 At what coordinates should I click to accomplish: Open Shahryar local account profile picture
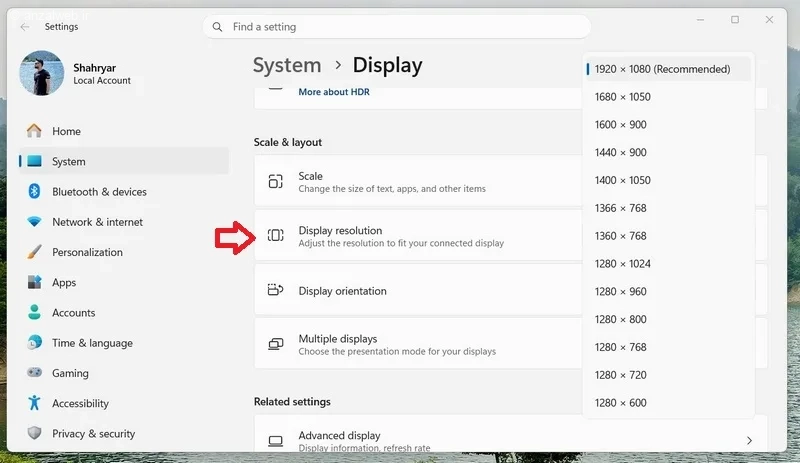[x=42, y=73]
